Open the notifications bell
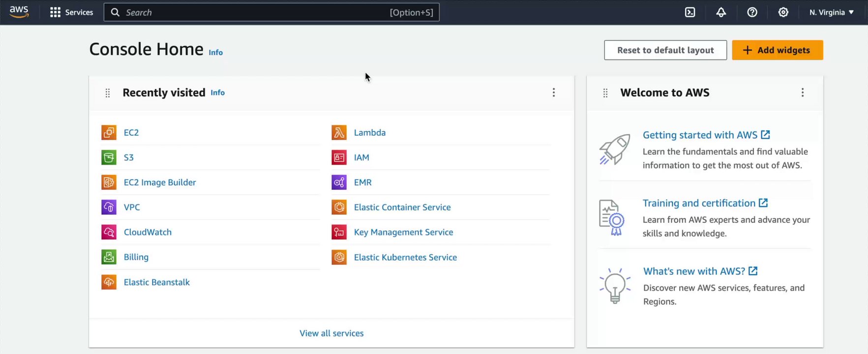868x354 pixels. [721, 12]
